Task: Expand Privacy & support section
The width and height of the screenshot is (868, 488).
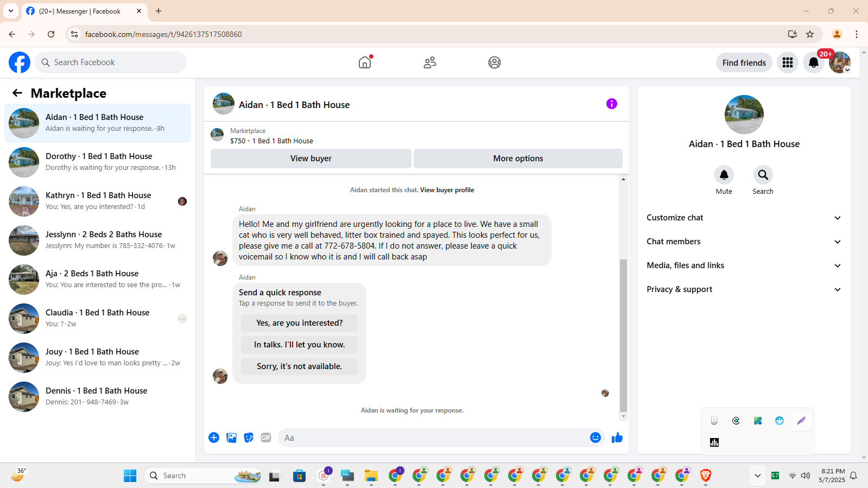Action: click(x=744, y=289)
